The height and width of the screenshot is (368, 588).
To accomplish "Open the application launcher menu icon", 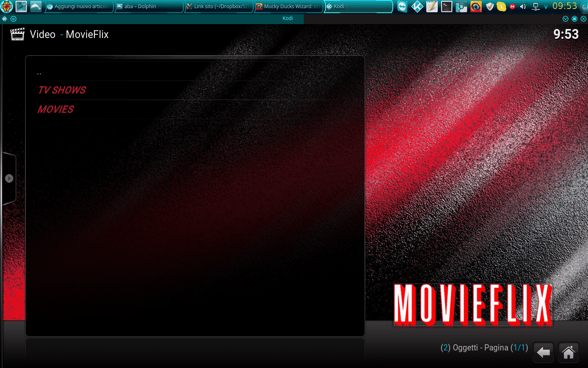I will coord(7,7).
